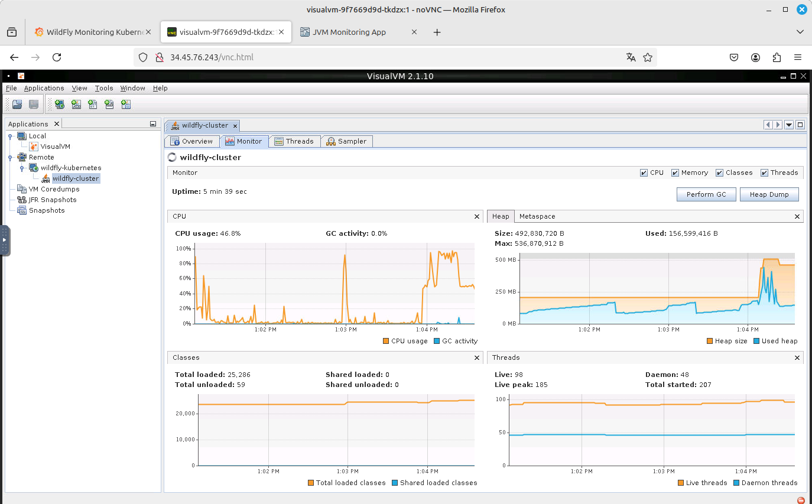The width and height of the screenshot is (812, 504).
Task: Click the noVNC control bar handle
Action: pyautogui.click(x=5, y=240)
